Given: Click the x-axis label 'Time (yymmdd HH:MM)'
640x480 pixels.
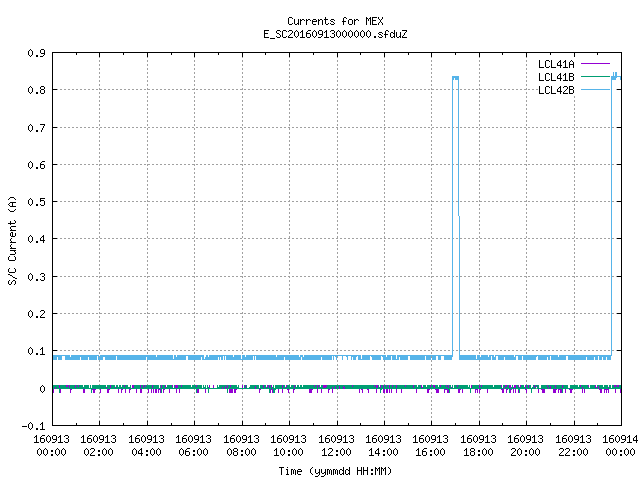Looking at the screenshot, I should (x=335, y=471).
